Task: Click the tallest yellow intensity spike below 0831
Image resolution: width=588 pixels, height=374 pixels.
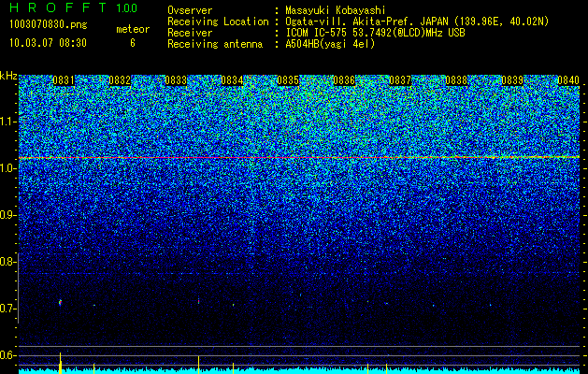Action: click(x=60, y=363)
